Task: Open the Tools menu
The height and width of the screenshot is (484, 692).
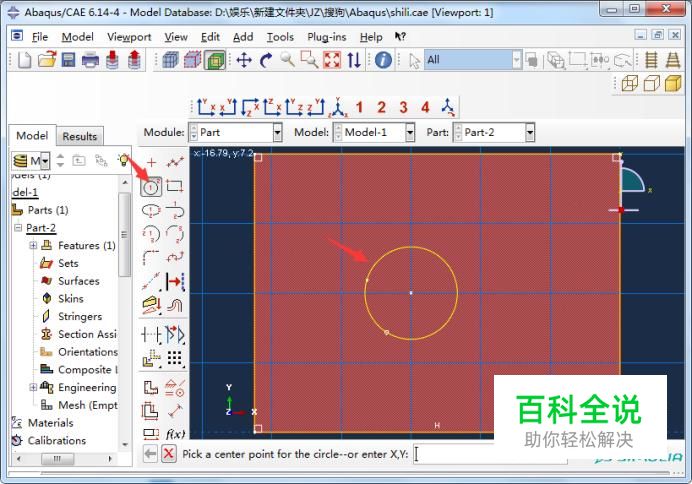Action: [280, 37]
